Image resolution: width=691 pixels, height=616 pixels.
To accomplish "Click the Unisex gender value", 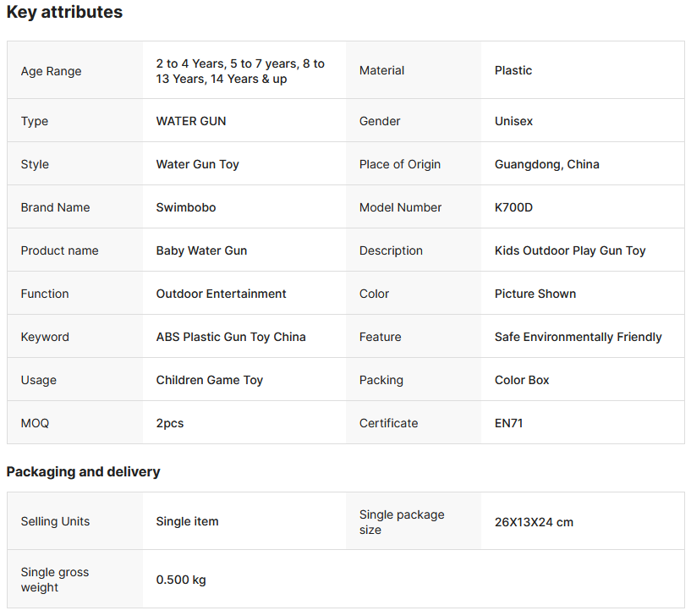I will (x=513, y=121).
